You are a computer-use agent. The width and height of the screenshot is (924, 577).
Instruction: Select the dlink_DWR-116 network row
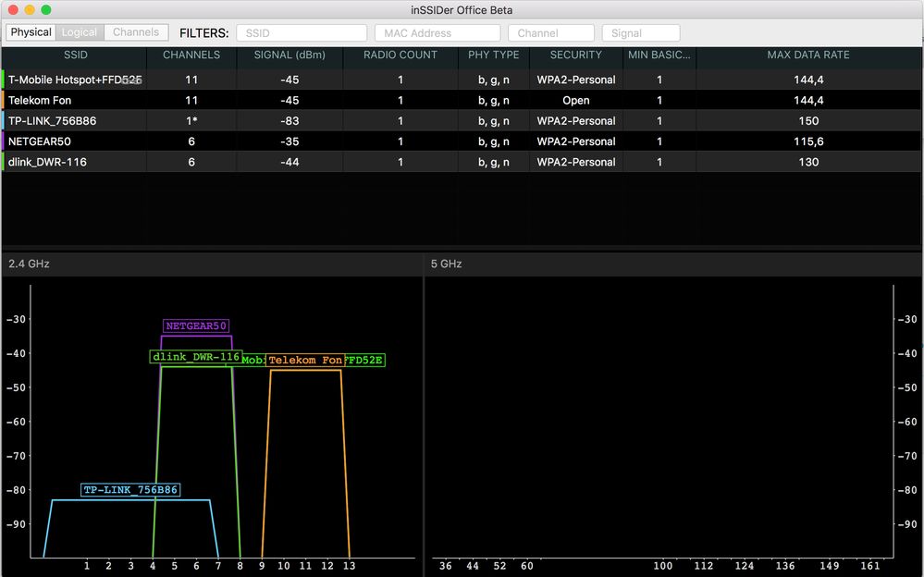coord(462,162)
